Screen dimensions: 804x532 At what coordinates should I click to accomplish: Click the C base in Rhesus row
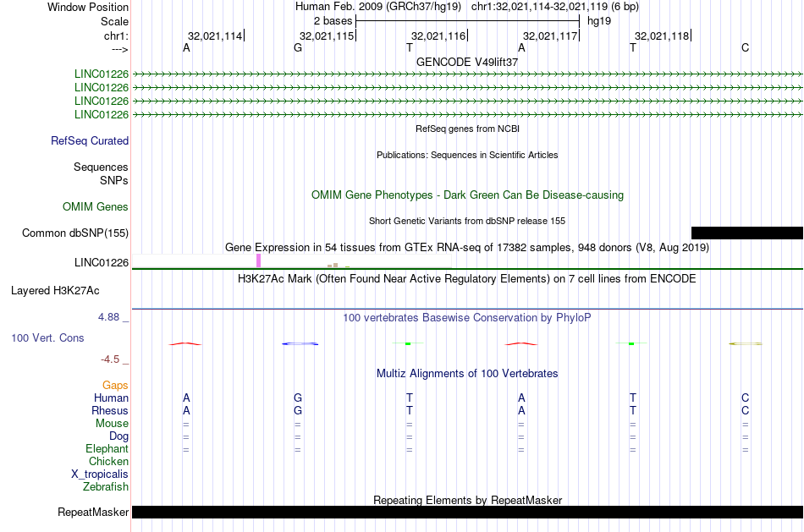coord(745,410)
